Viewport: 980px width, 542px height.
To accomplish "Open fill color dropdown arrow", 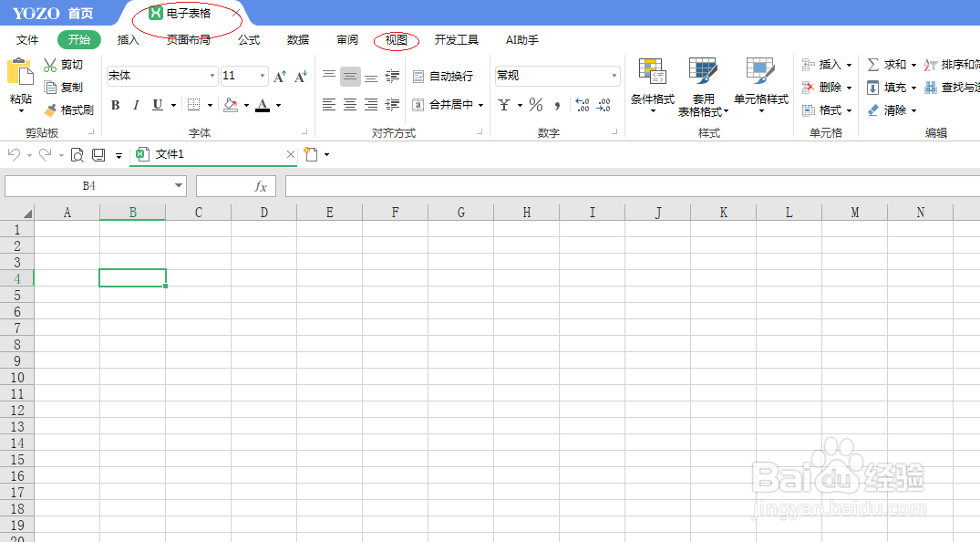I will (246, 105).
